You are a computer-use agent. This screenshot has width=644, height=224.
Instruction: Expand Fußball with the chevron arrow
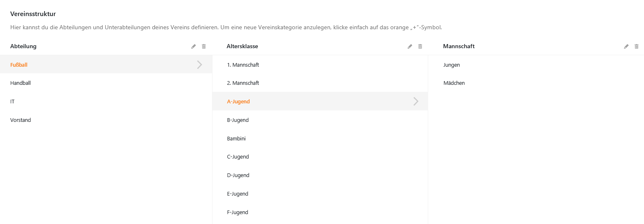[200, 65]
